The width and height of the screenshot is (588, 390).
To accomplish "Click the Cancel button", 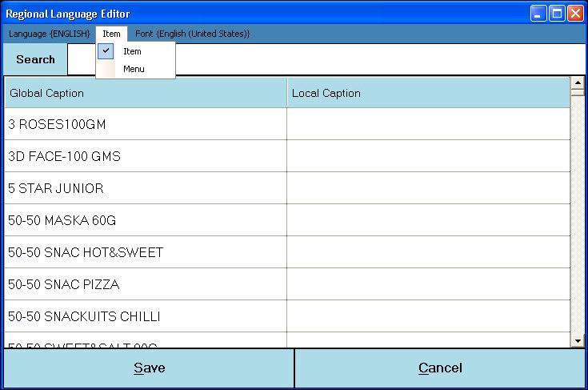I will [x=440, y=368].
